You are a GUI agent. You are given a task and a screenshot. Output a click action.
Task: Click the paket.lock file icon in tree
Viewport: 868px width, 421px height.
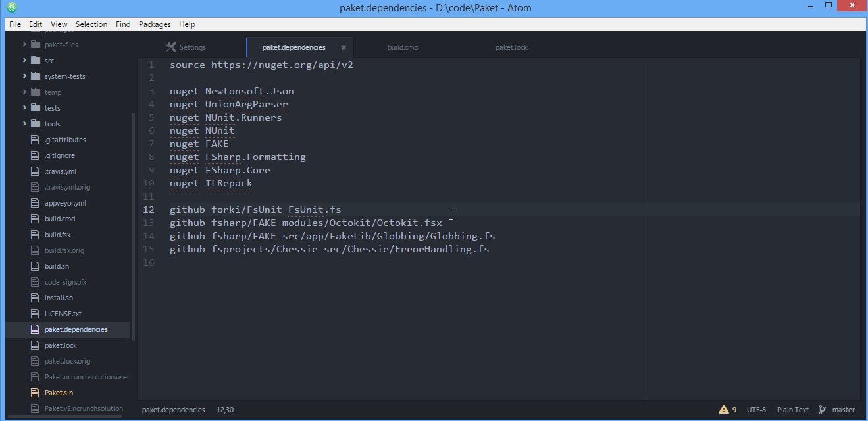pos(36,345)
